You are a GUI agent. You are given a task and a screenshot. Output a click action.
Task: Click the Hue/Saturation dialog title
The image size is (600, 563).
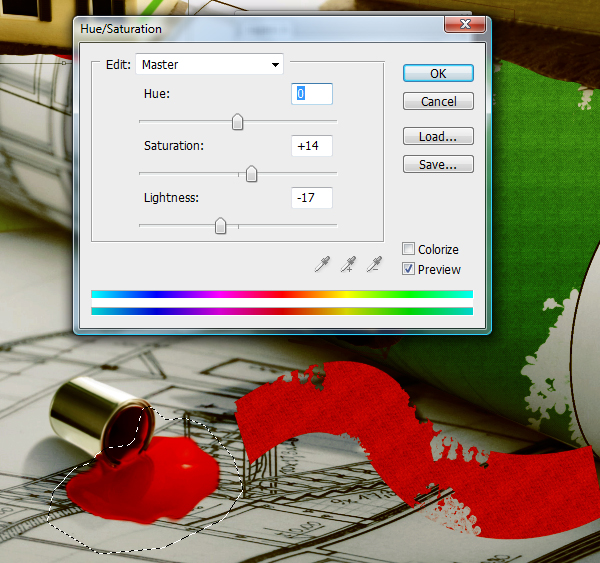121,29
